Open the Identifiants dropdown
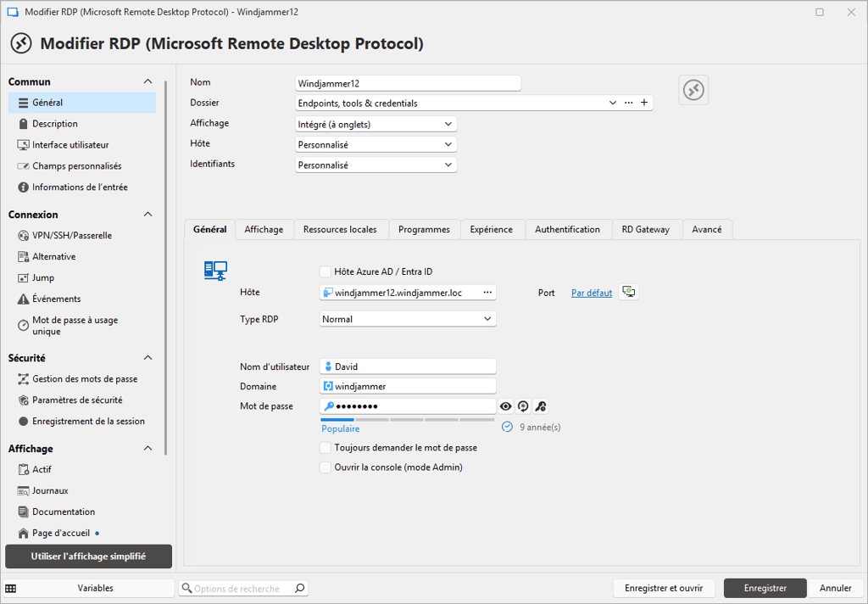868x604 pixels. [x=376, y=164]
